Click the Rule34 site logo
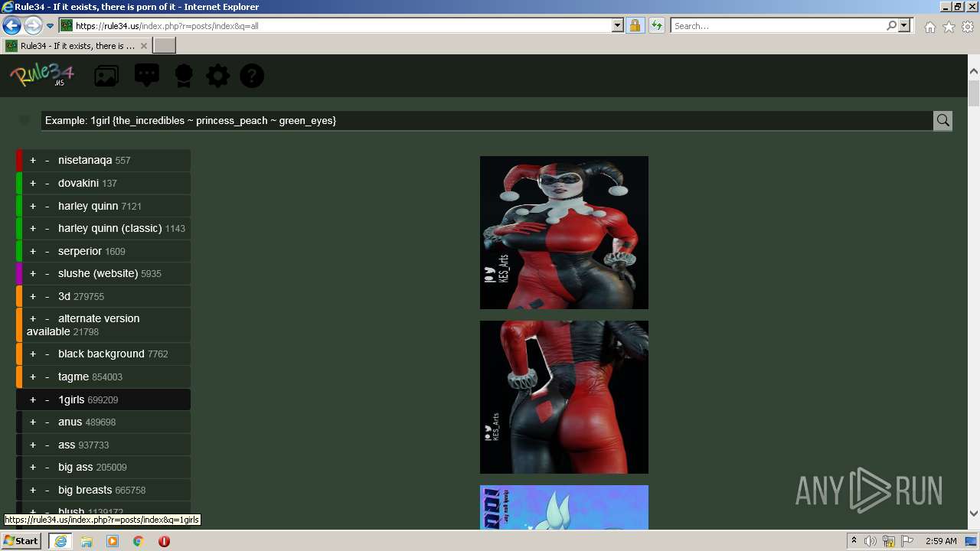Image resolution: width=980 pixels, height=551 pixels. (x=42, y=75)
